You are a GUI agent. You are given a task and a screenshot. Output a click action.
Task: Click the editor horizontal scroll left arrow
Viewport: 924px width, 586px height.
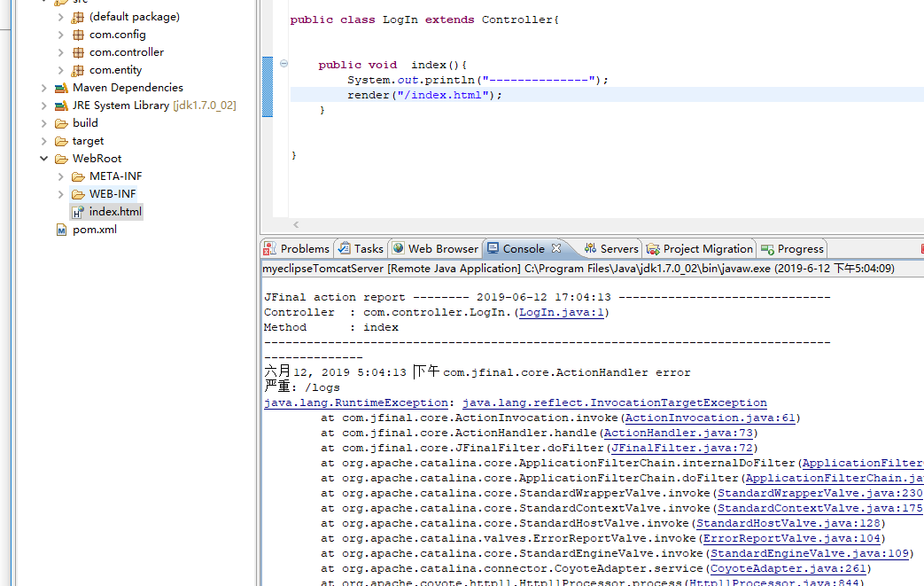pyautogui.click(x=296, y=224)
